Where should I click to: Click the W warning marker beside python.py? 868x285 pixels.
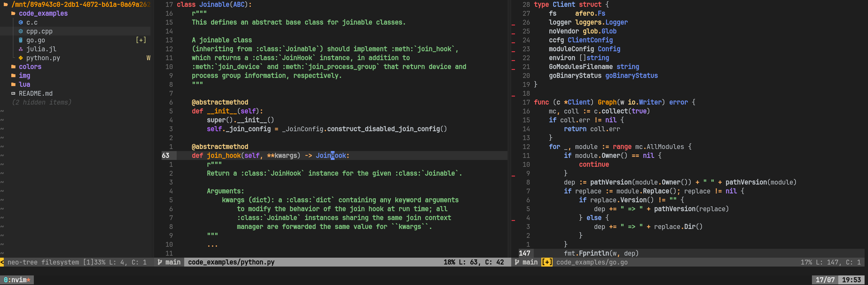coord(148,58)
